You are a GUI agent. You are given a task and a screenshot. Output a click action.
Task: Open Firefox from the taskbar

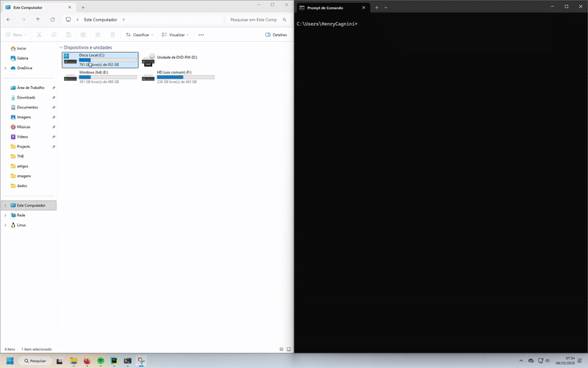(x=87, y=361)
